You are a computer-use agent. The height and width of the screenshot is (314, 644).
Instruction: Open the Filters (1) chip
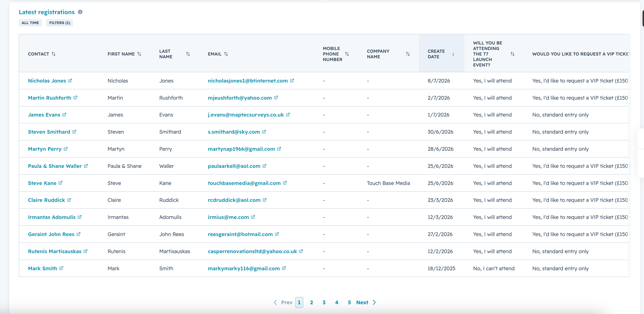pos(60,23)
